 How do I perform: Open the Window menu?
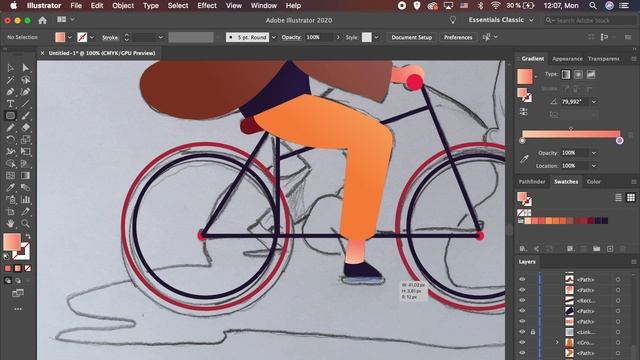264,6
